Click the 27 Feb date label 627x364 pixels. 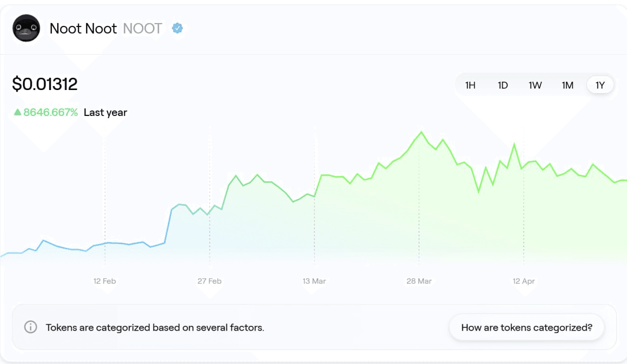[x=210, y=281]
